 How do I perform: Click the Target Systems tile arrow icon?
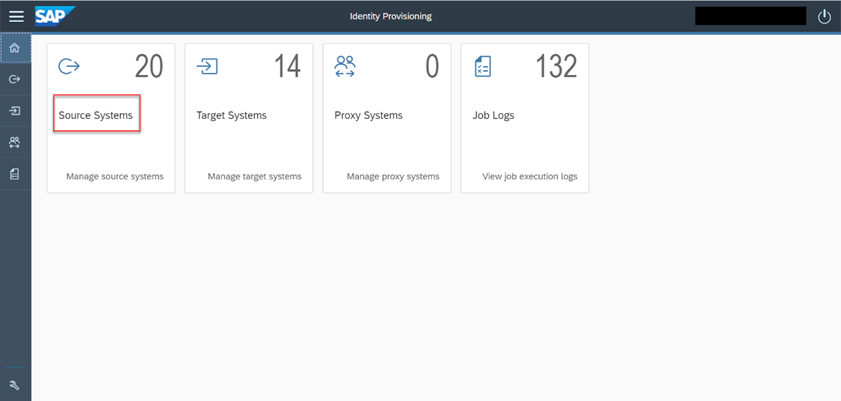click(207, 66)
